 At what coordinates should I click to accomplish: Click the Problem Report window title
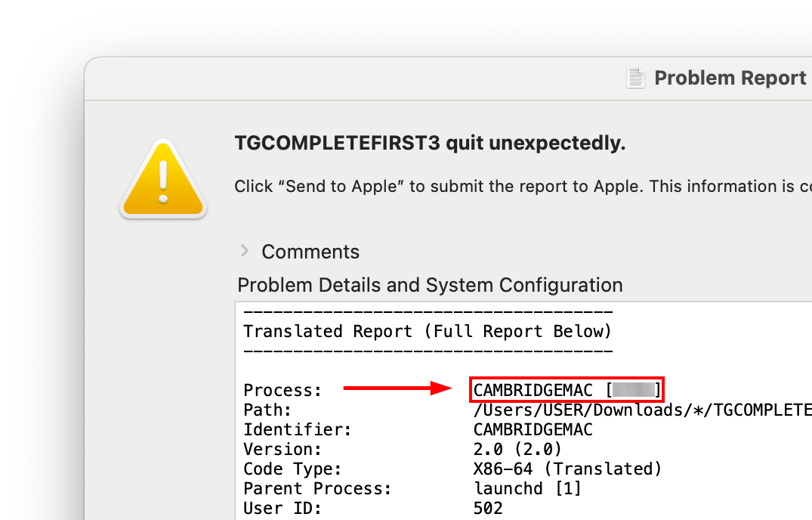coord(730,78)
